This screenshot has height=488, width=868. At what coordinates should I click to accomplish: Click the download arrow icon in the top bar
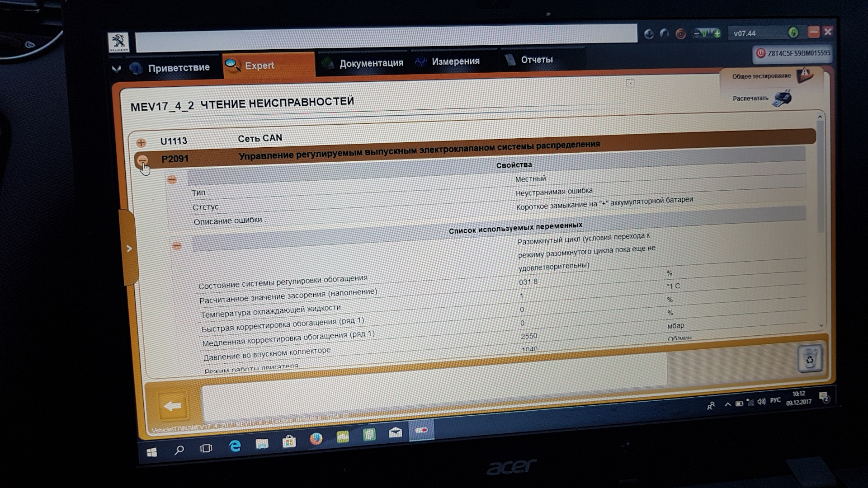tap(649, 34)
